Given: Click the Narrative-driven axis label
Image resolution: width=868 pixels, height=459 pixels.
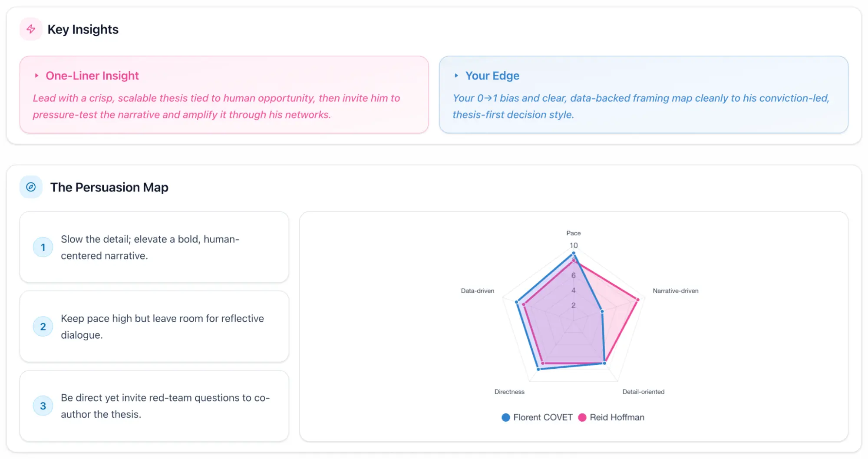Looking at the screenshot, I should pyautogui.click(x=675, y=291).
